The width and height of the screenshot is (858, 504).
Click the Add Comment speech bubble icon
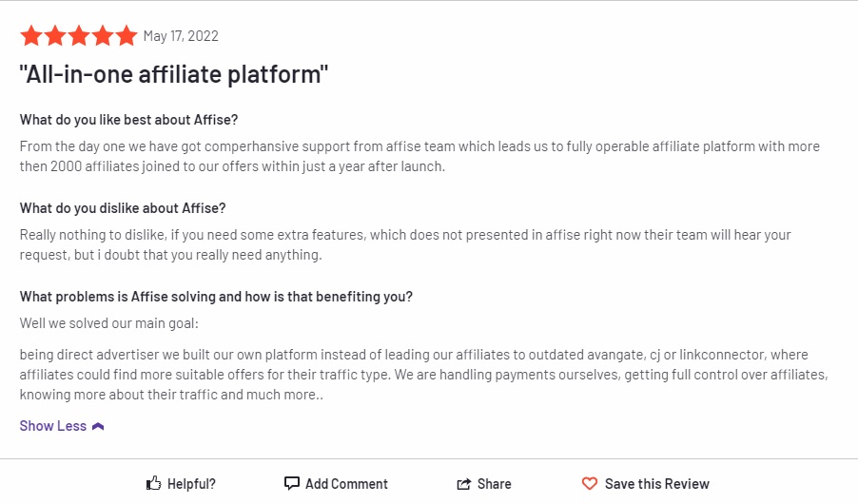(292, 484)
